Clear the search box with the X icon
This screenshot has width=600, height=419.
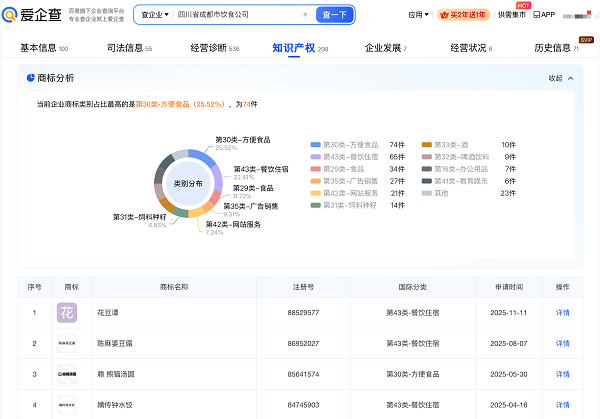tap(305, 15)
